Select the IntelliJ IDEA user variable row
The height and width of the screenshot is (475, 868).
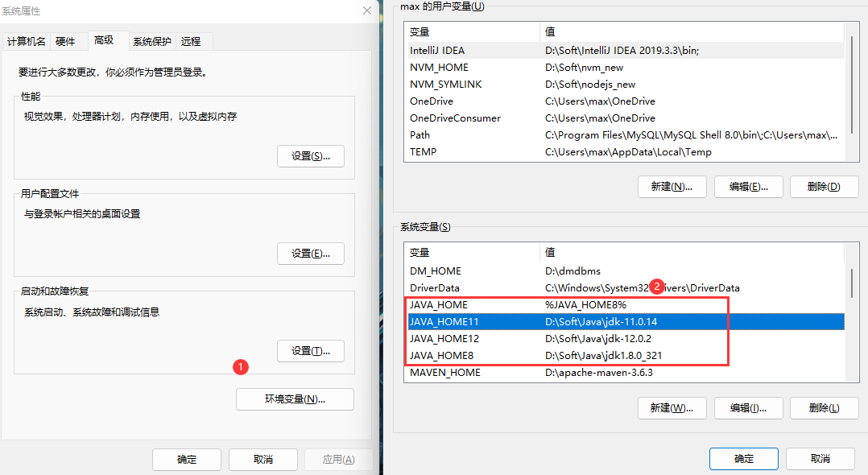click(625, 51)
